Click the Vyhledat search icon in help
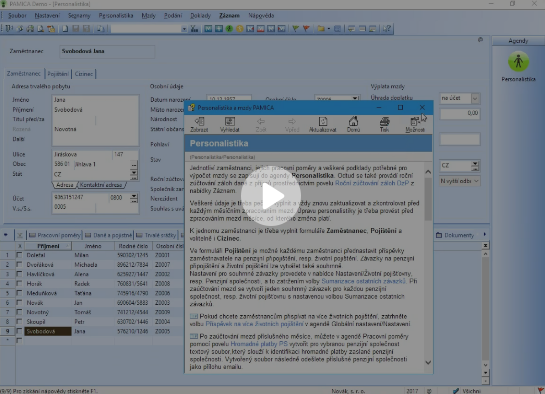The height and width of the screenshot is (394, 545). click(229, 124)
